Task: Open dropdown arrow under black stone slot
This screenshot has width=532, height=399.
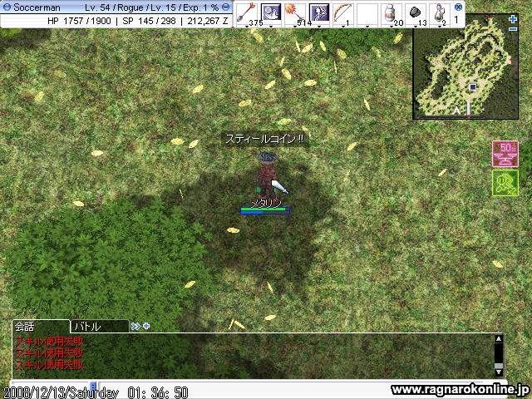Action: coord(416,26)
